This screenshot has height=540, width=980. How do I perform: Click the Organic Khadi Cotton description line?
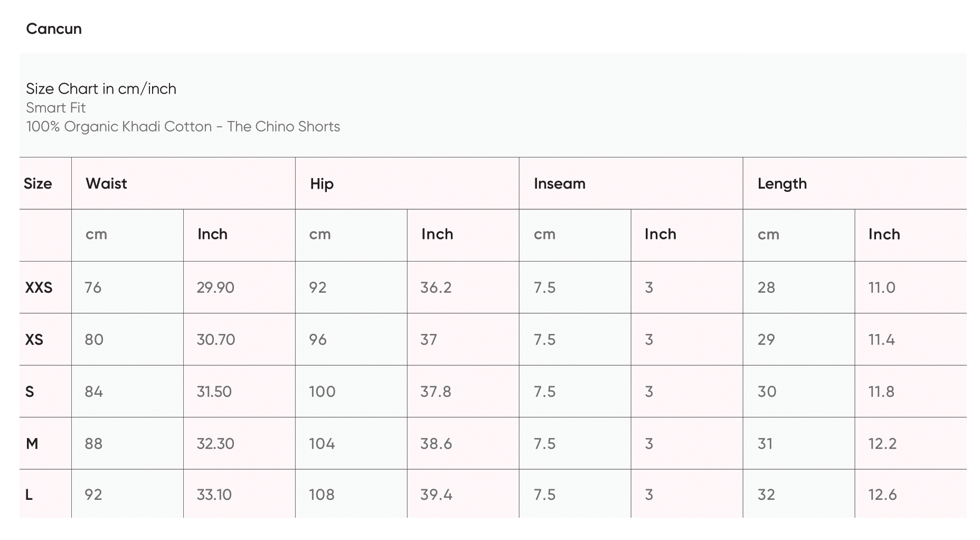point(183,127)
